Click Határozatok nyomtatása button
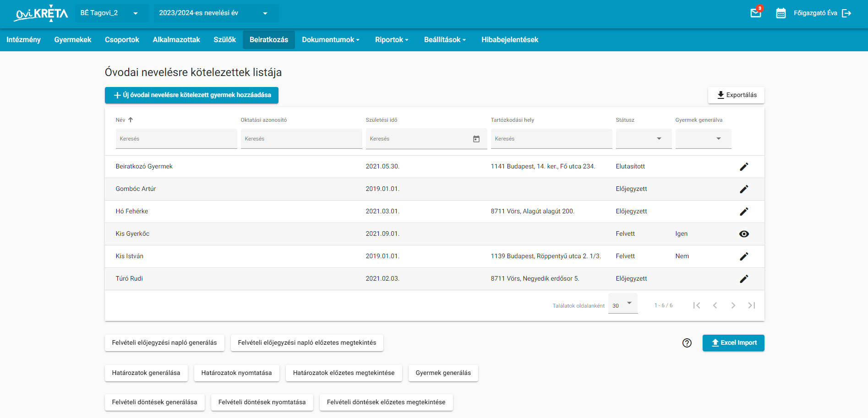Image resolution: width=868 pixels, height=418 pixels. tap(236, 373)
